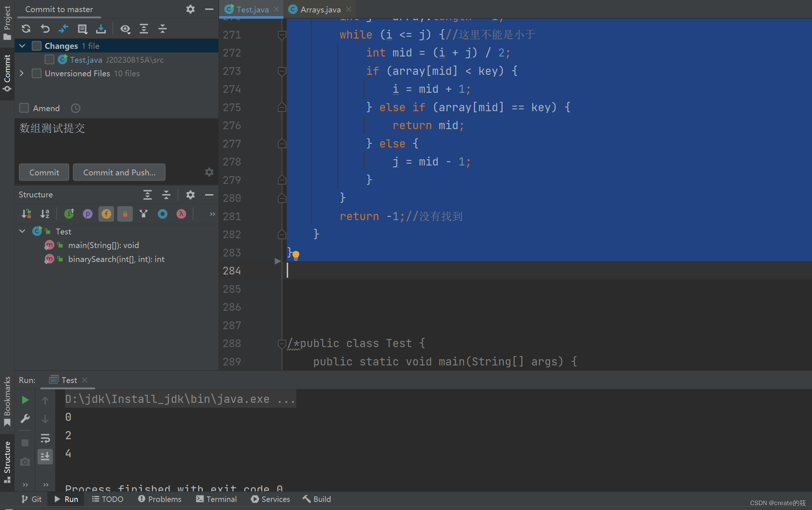Click the Refresh icon in Commit toolbar
Viewport: 812px width, 510px height.
pyautogui.click(x=26, y=29)
